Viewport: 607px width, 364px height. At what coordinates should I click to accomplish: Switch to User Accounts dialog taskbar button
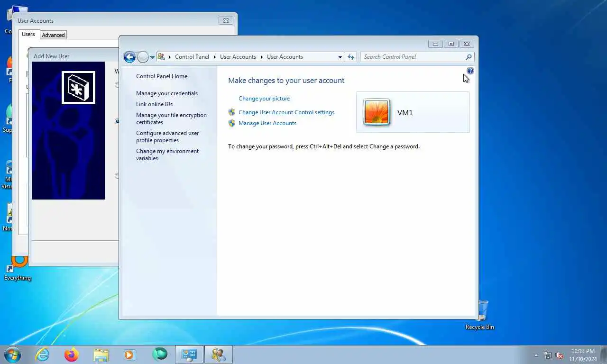click(x=219, y=355)
